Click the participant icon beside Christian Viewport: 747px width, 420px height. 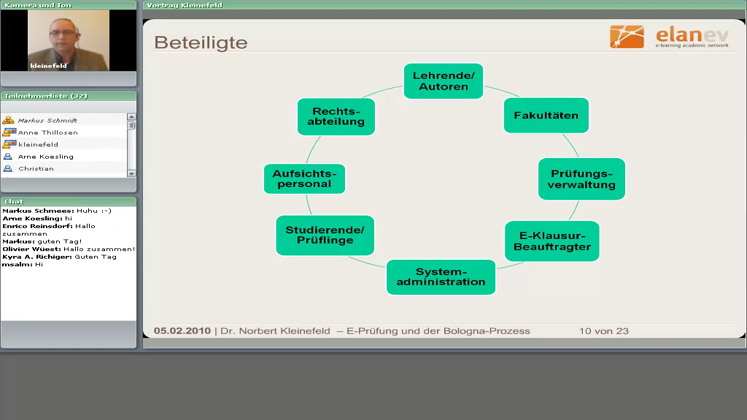coord(8,168)
